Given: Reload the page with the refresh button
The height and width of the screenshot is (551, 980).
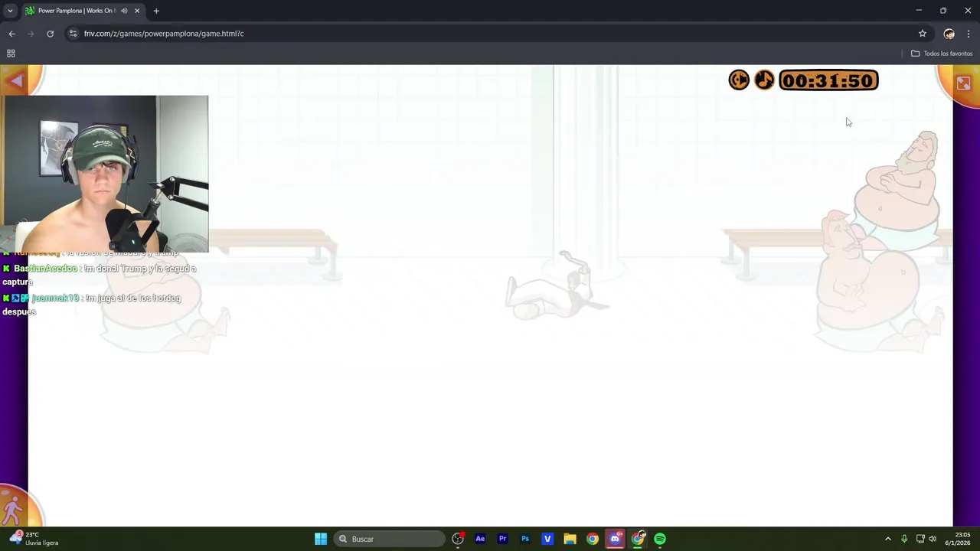Looking at the screenshot, I should click(x=50, y=34).
